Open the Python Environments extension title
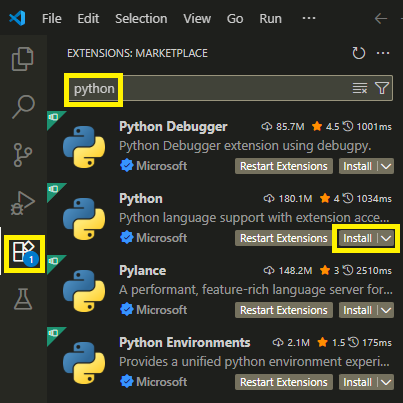 [x=185, y=343]
